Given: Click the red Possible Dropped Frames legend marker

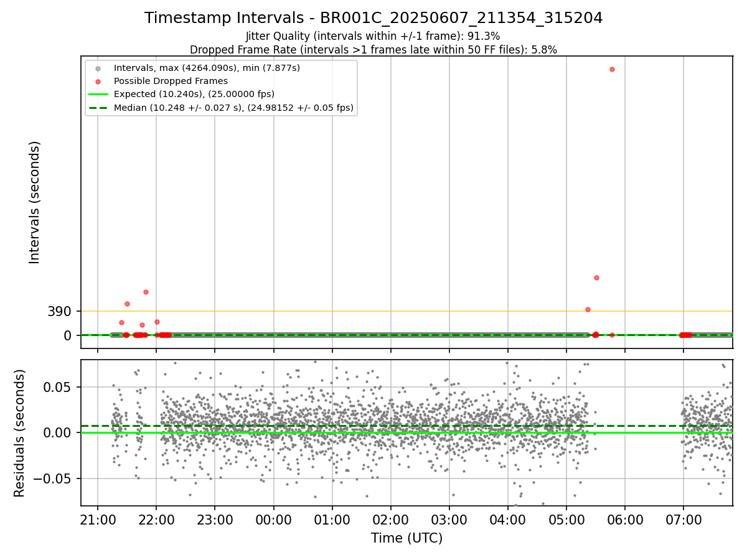Looking at the screenshot, I should click(x=98, y=81).
